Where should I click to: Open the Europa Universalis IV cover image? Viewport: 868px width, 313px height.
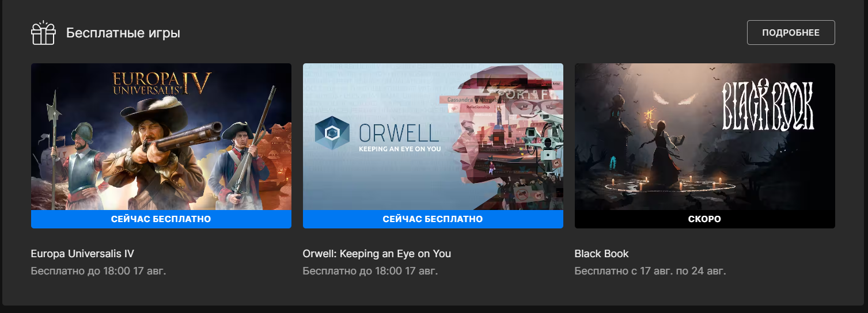161,136
